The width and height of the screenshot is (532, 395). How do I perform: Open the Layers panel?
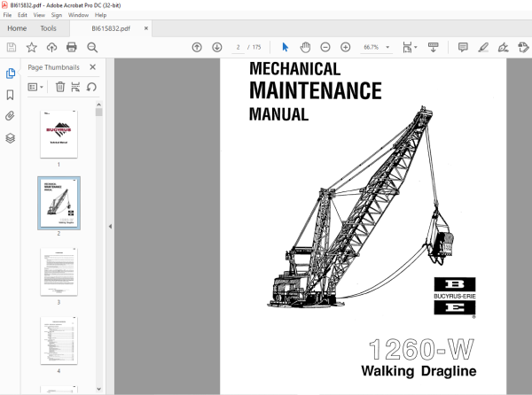coord(10,138)
